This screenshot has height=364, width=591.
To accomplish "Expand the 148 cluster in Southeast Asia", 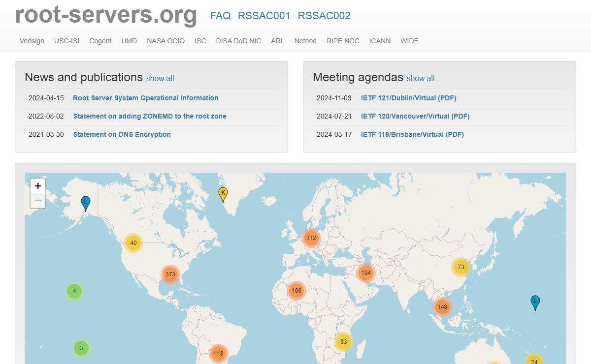I will pos(442,307).
